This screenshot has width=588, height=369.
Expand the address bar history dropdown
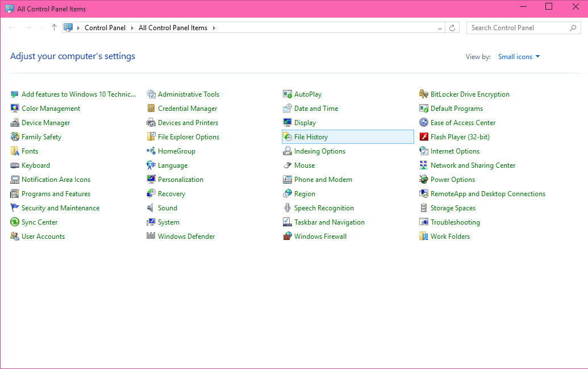pyautogui.click(x=440, y=28)
